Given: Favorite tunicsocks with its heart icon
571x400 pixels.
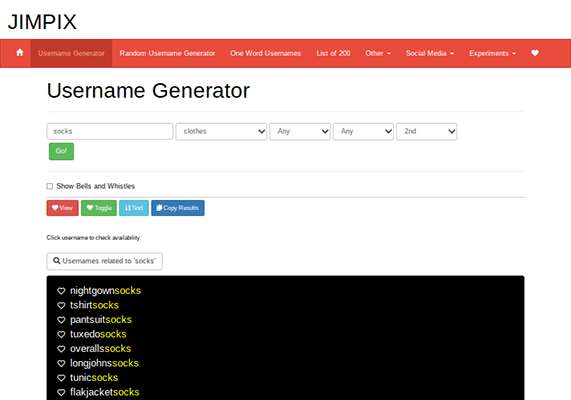Looking at the screenshot, I should coord(61,378).
